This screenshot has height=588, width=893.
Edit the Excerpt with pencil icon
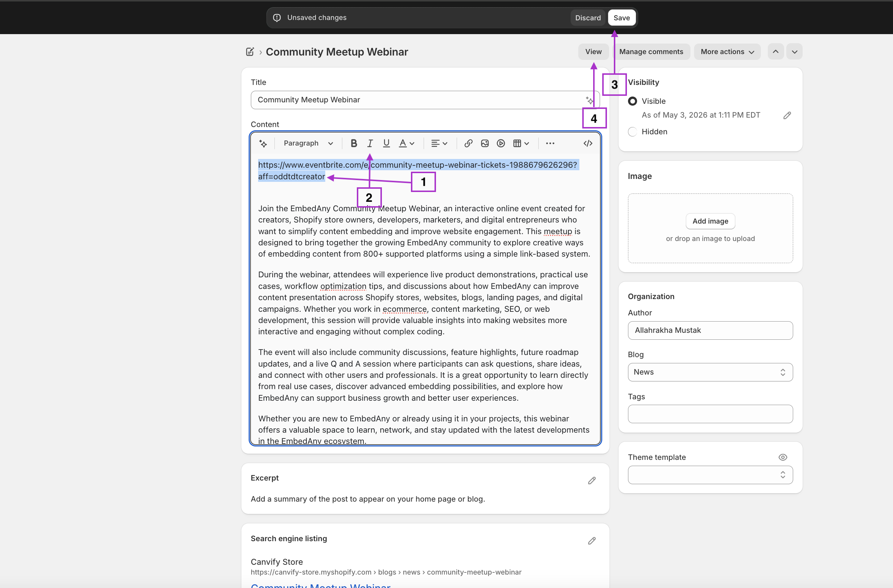pyautogui.click(x=592, y=481)
